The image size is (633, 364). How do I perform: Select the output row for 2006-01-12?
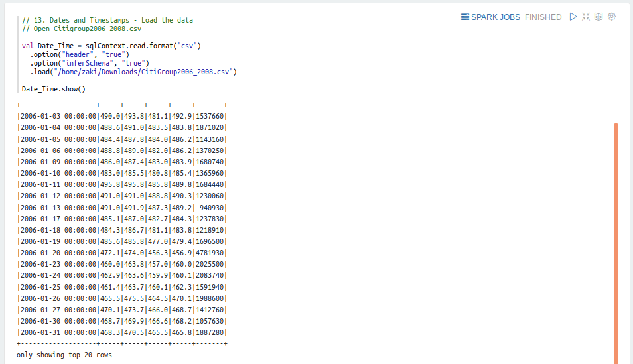coord(122,196)
